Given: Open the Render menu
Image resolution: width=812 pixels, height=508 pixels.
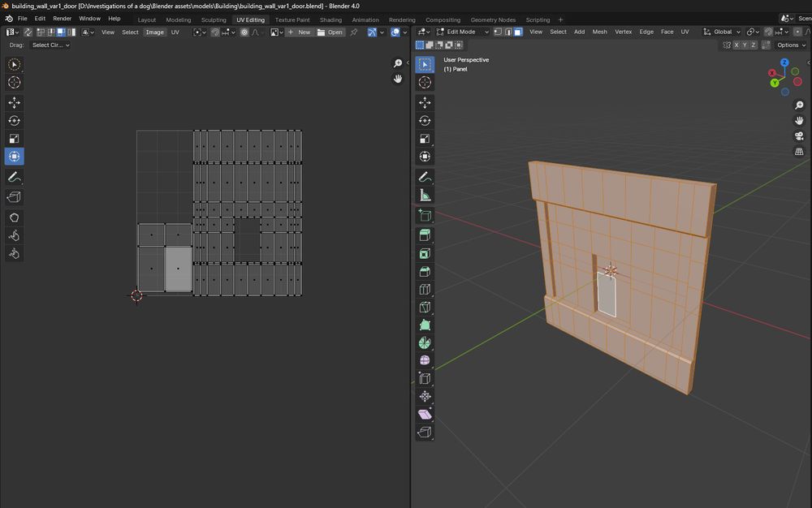Looking at the screenshot, I should (x=63, y=18).
